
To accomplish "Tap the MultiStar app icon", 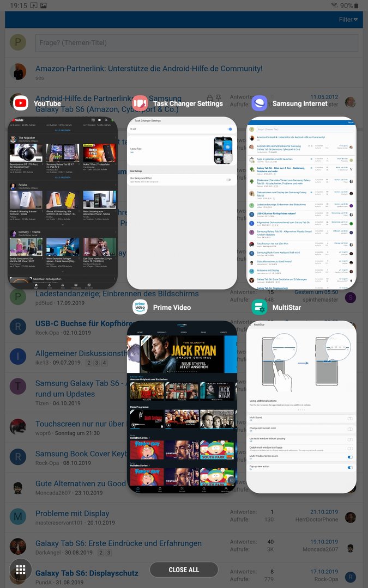I will coord(259,307).
